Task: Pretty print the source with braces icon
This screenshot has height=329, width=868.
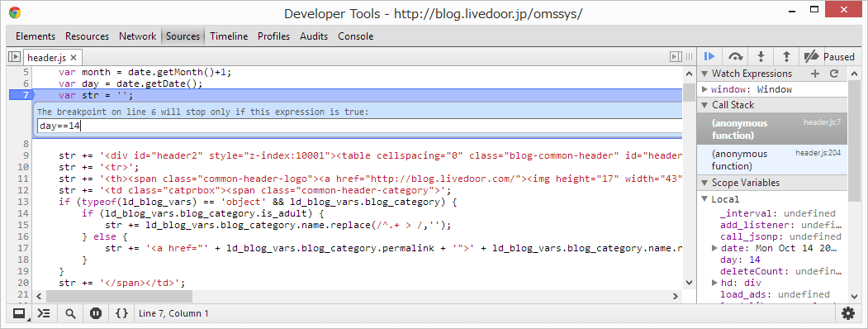Action: pos(121,313)
